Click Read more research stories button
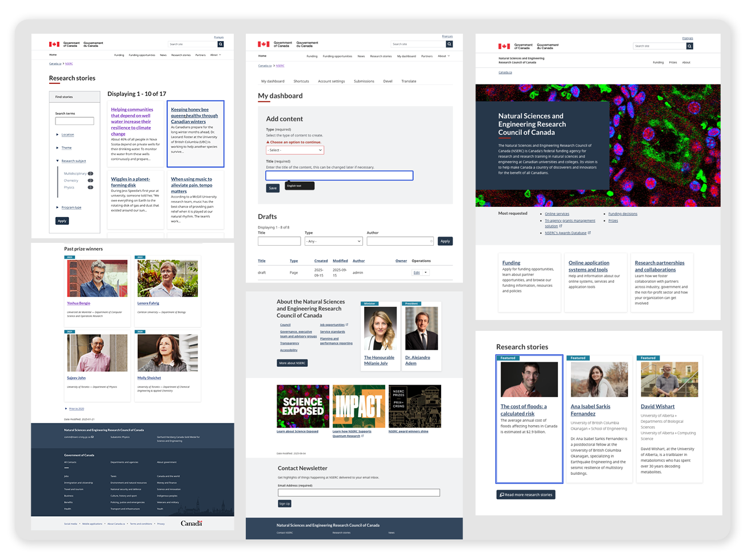This screenshot has width=755, height=560. [x=526, y=495]
